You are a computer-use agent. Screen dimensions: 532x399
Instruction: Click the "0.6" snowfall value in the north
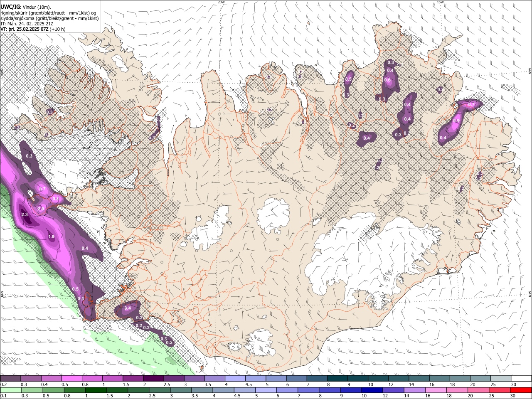[387, 80]
